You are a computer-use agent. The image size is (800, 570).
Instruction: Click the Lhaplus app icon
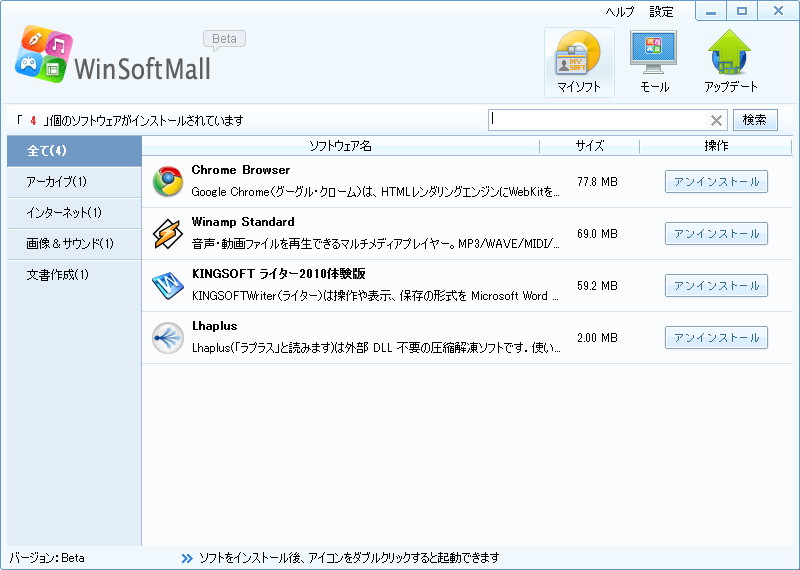[x=168, y=338]
